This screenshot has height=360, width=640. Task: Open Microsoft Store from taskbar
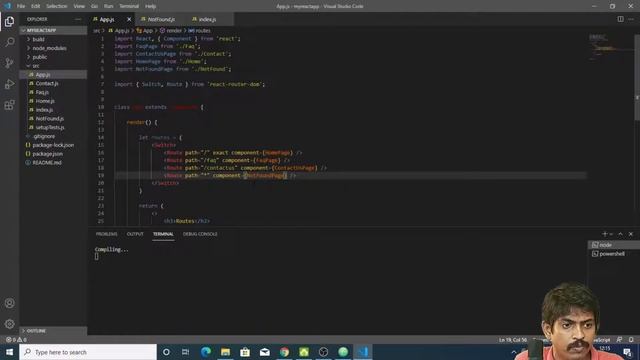[245, 352]
